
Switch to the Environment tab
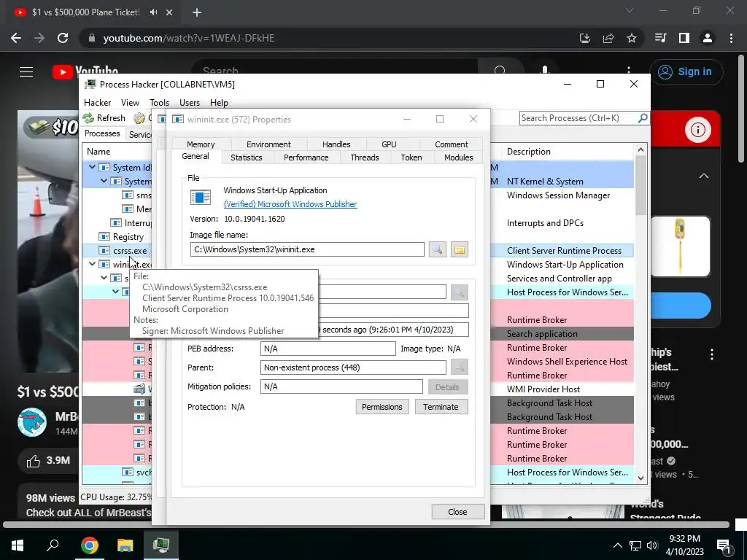point(268,144)
